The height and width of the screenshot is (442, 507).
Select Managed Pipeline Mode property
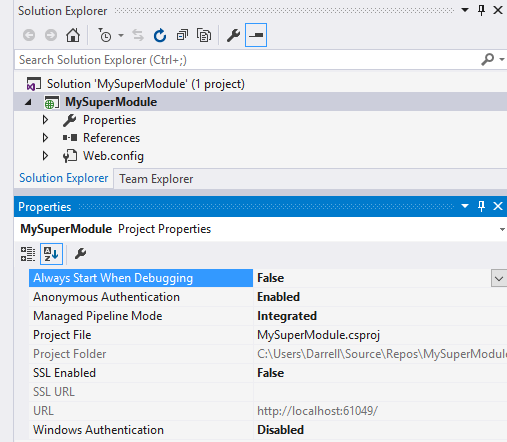[141, 316]
